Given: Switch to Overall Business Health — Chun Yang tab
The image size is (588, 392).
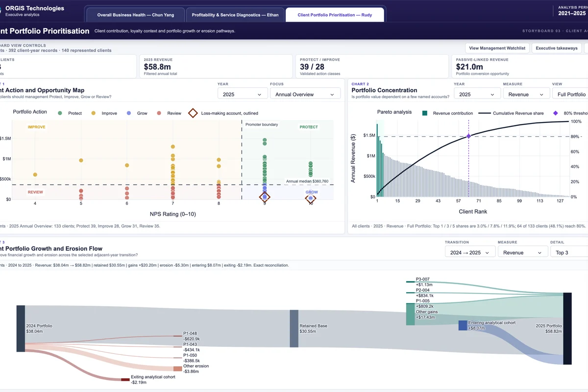Looking at the screenshot, I should pyautogui.click(x=136, y=15).
